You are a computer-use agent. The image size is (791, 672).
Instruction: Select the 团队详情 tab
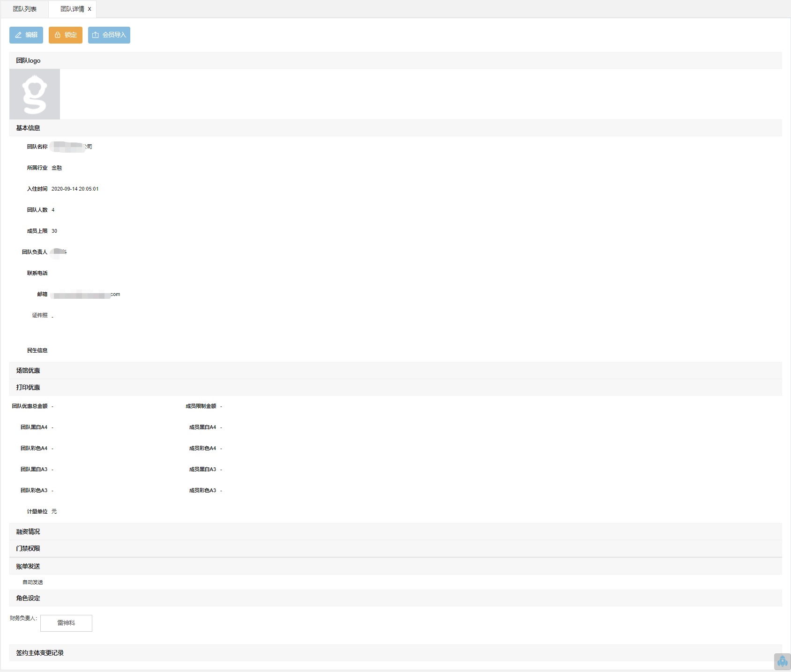[x=72, y=9]
